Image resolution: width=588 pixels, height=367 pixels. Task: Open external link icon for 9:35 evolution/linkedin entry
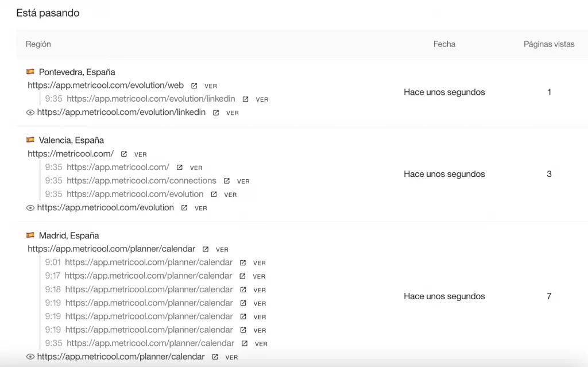pos(246,99)
